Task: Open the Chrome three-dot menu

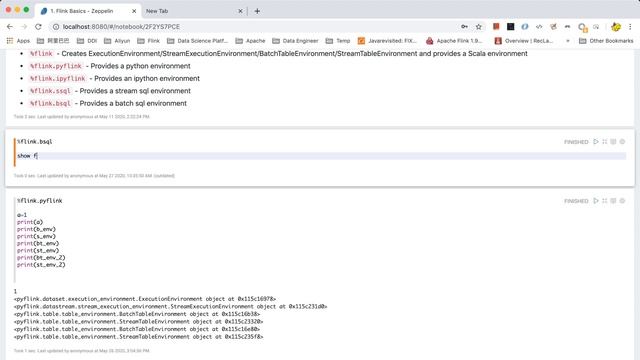Action: pyautogui.click(x=630, y=27)
